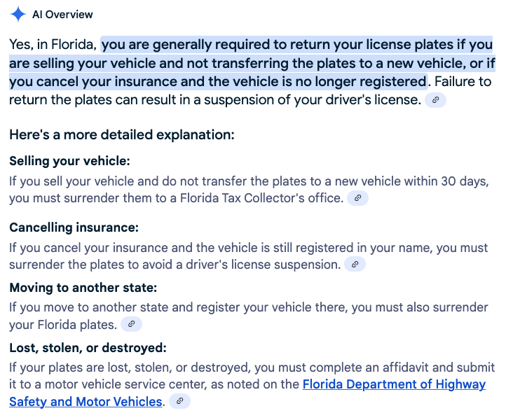Select the 'Selling your vehicle:' heading
Image resolution: width=506 pixels, height=420 pixels.
point(69,161)
